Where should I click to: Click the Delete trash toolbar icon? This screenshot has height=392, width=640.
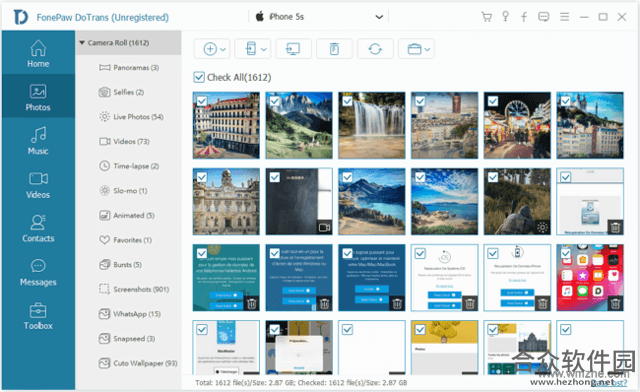(x=334, y=49)
